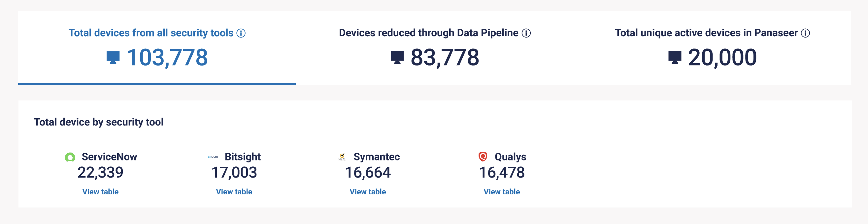Open View table link under ServiceNow
868x224 pixels.
pos(100,192)
